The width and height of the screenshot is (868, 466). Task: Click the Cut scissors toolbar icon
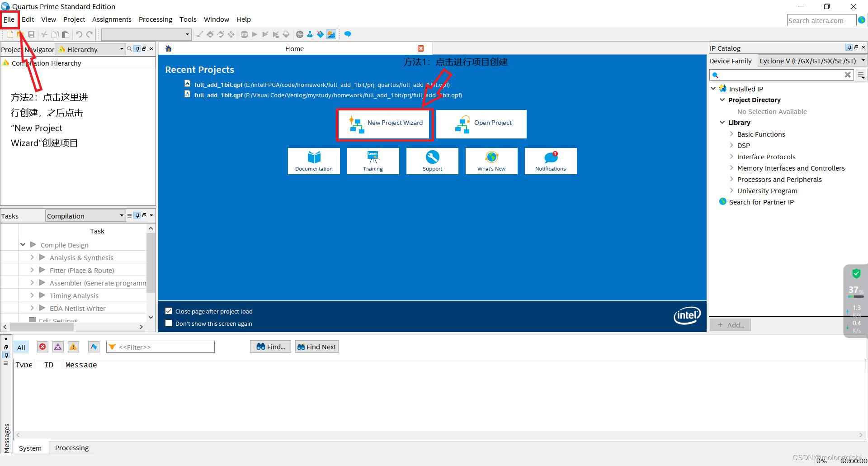tap(44, 34)
